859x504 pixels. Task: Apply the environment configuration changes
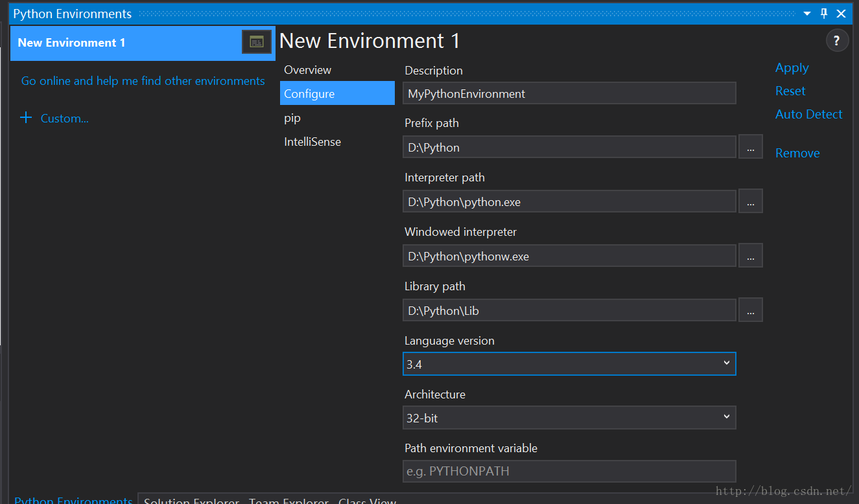tap(792, 68)
